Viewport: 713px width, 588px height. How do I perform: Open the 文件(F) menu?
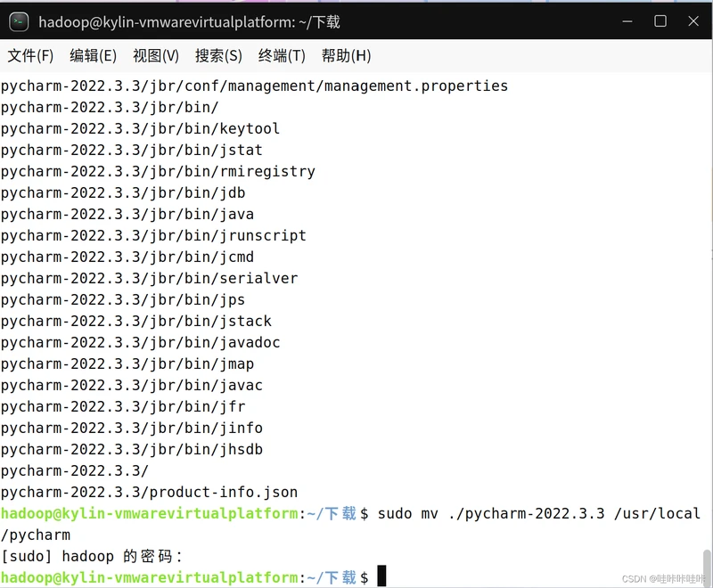pyautogui.click(x=30, y=55)
